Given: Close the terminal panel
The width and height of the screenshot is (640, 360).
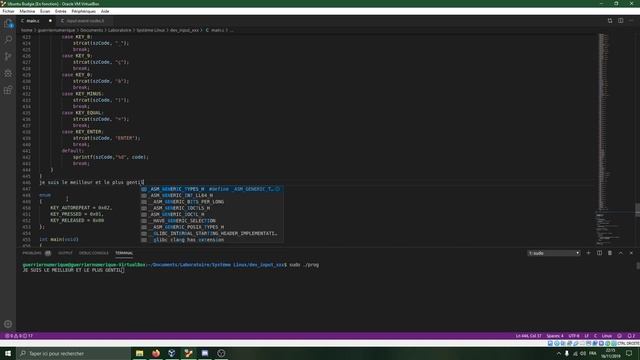Looking at the screenshot, I should click(x=631, y=253).
